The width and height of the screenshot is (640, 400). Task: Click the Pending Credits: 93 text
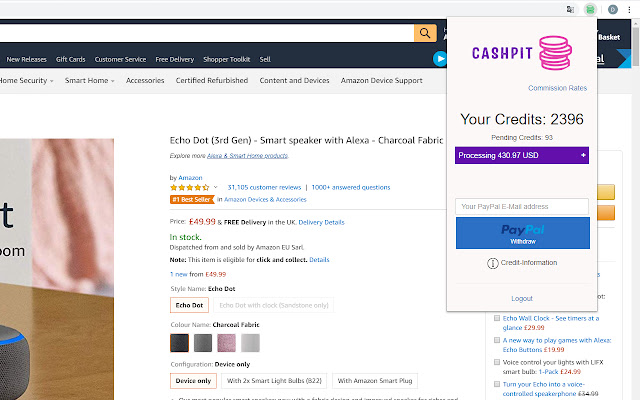coord(522,138)
